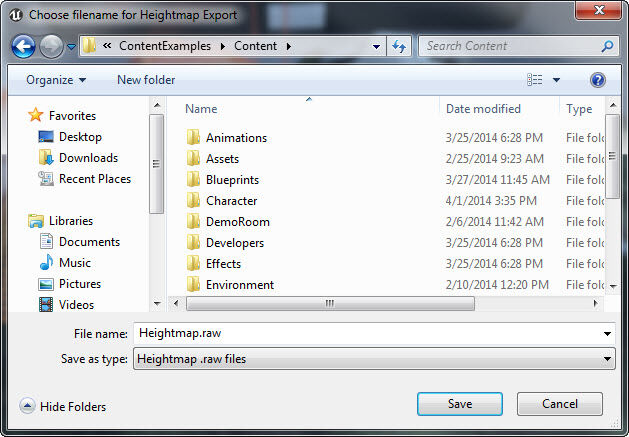Select the Assets folder icon
Image resolution: width=629 pixels, height=437 pixels.
193,158
